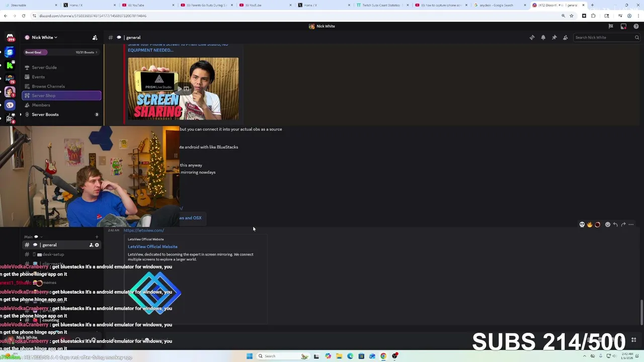Image resolution: width=644 pixels, height=362 pixels.
Task: Open Members in sidebar
Action: point(41,105)
